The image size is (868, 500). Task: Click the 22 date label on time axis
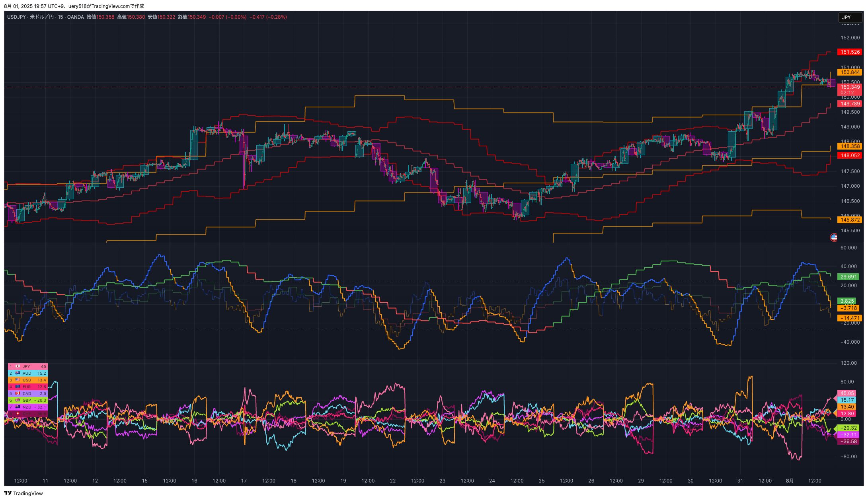(393, 481)
